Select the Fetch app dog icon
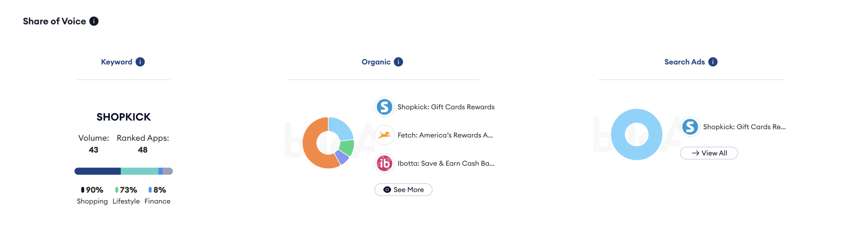868x243 pixels. pyautogui.click(x=384, y=135)
